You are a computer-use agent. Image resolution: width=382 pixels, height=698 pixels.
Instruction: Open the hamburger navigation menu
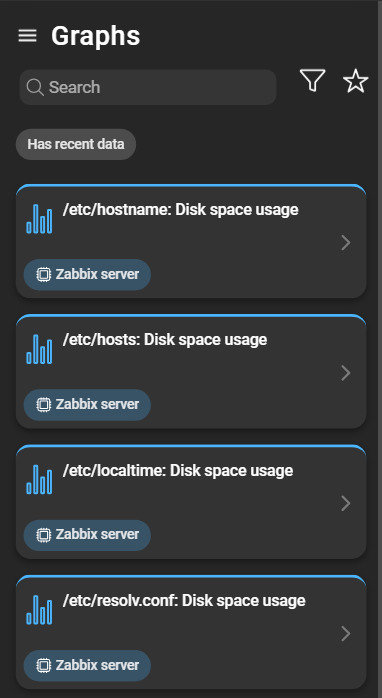point(27,36)
